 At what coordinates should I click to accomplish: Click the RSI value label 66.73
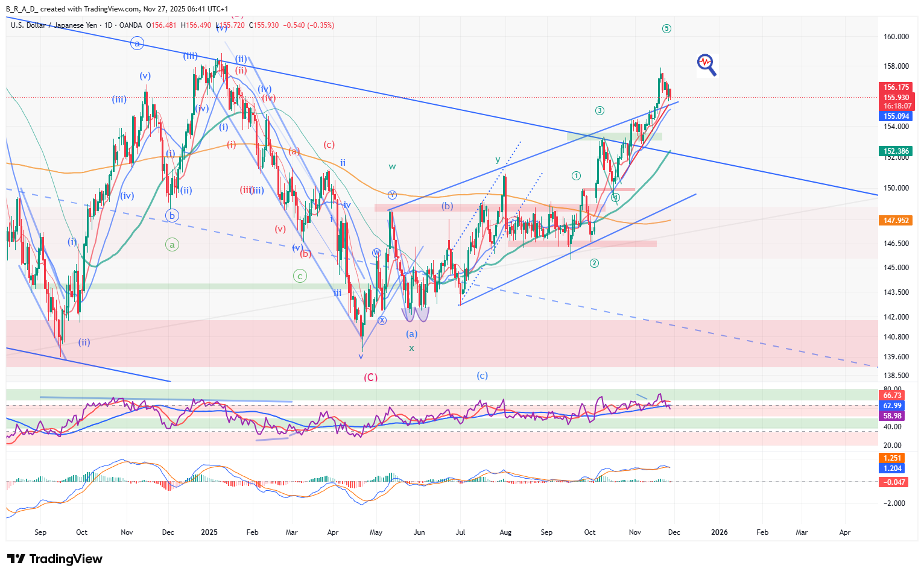coord(892,396)
